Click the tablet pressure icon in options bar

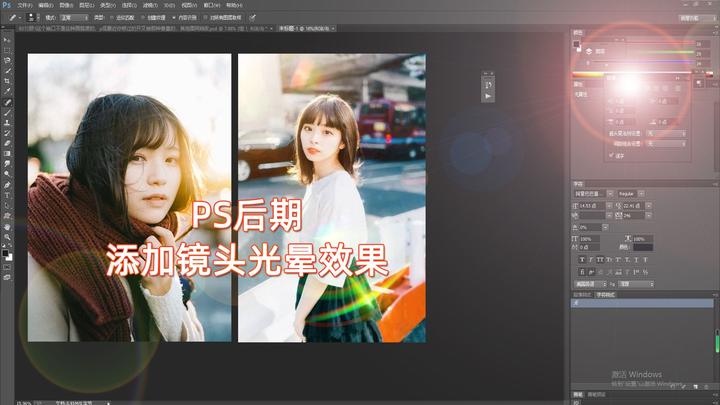click(253, 17)
